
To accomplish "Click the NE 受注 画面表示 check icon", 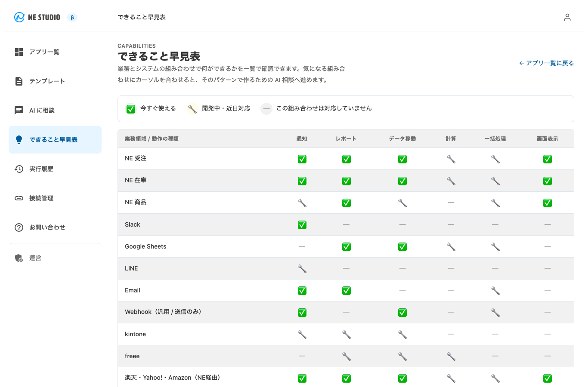I will tap(548, 159).
